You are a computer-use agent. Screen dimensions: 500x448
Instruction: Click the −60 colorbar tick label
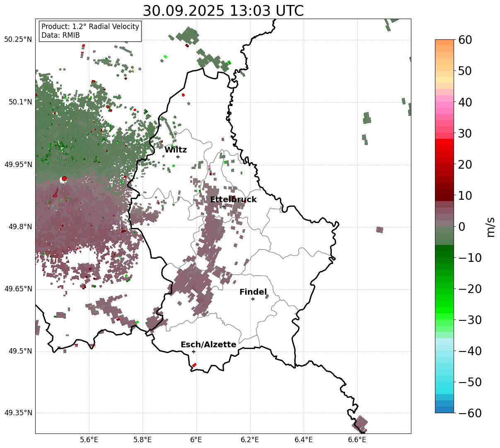(x=470, y=413)
